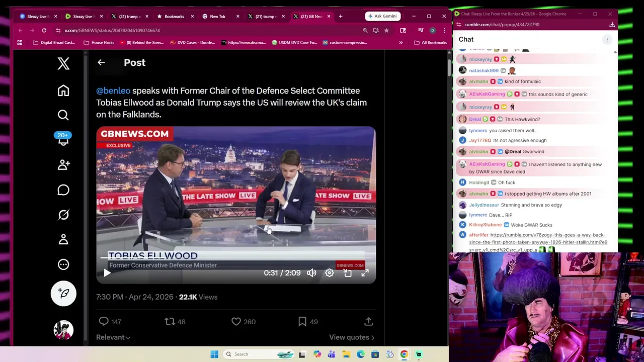The width and height of the screenshot is (644, 362).
Task: Compose a new post with feather button
Action: pos(63,294)
